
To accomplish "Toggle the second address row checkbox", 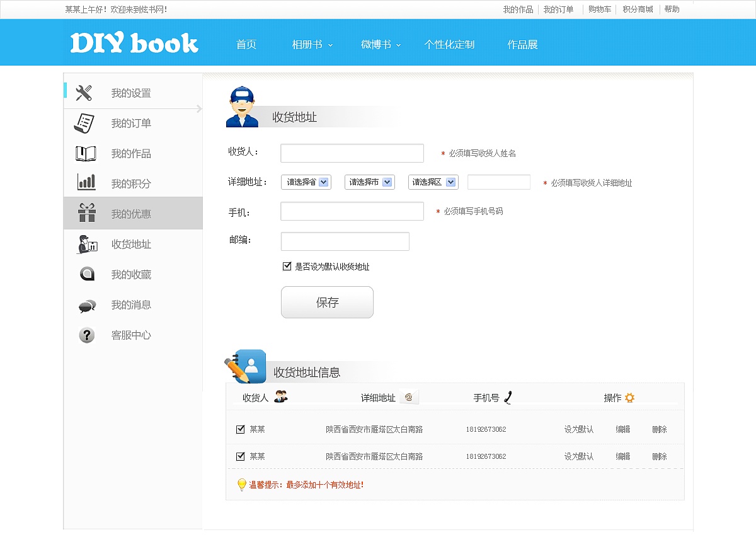I will pyautogui.click(x=240, y=456).
